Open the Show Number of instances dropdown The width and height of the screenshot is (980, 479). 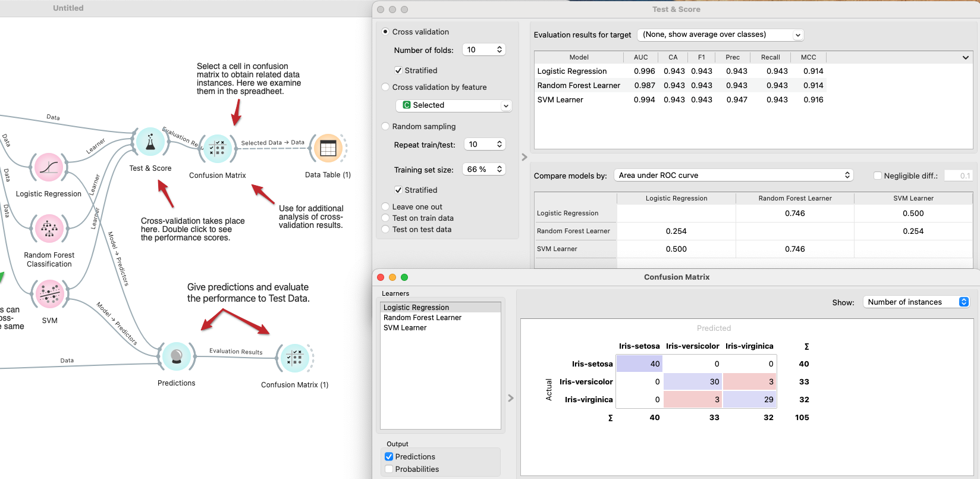click(915, 302)
